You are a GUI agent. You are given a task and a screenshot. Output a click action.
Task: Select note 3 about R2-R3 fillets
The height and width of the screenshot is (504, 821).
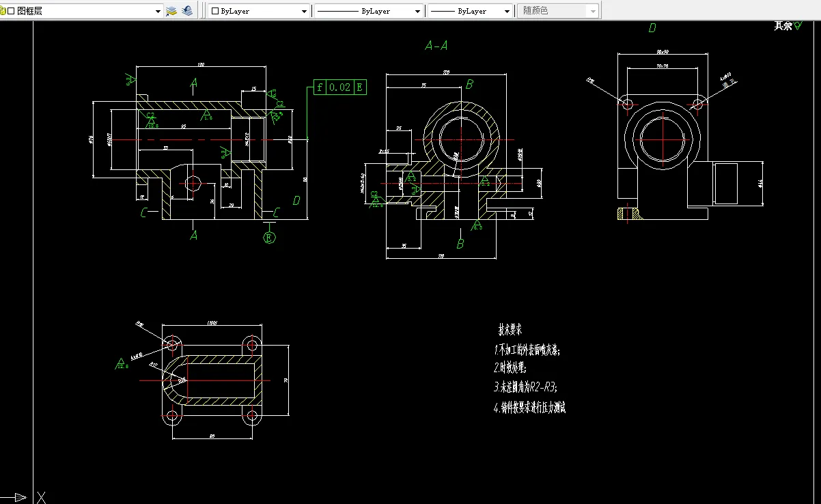click(x=525, y=387)
